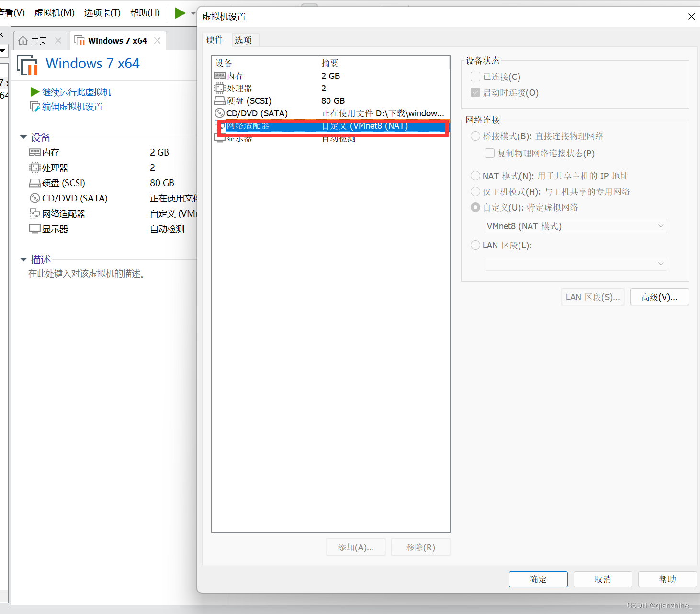Select the 处理器 row in settings device list
700x614 pixels.
click(330, 88)
